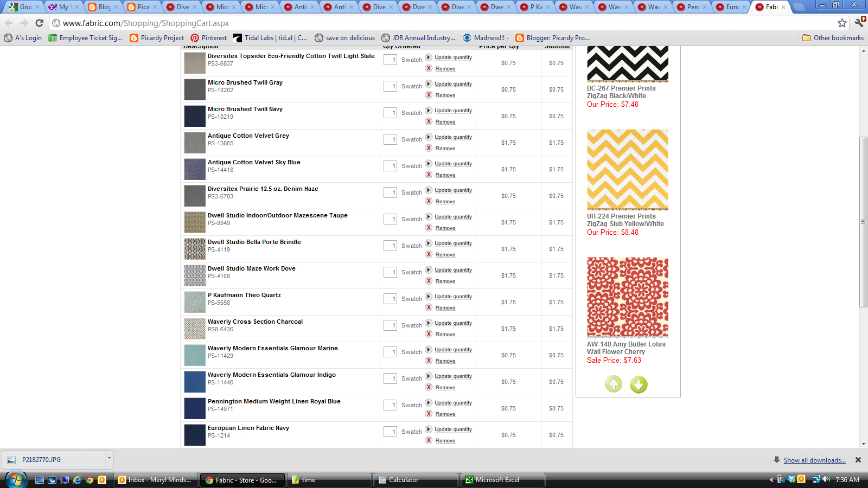Open the Tidal Labs bookmark
Screen dimensions: 868x488
tap(270, 38)
